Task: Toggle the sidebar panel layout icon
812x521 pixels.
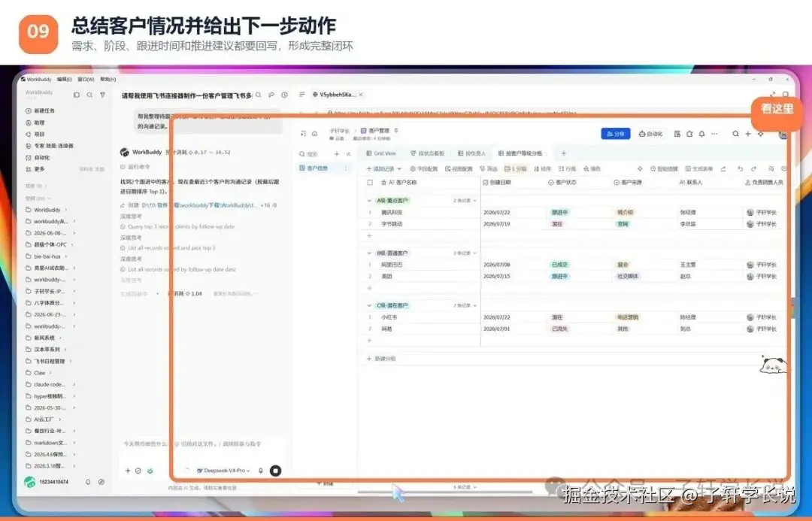Action: tap(77, 95)
